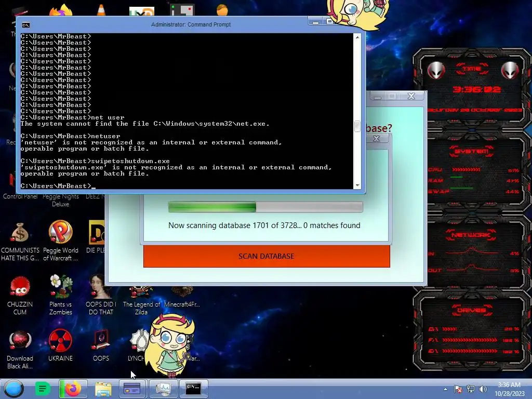Viewport: 532px width, 399px height.
Task: Open File Explorer from the taskbar
Action: click(x=103, y=389)
